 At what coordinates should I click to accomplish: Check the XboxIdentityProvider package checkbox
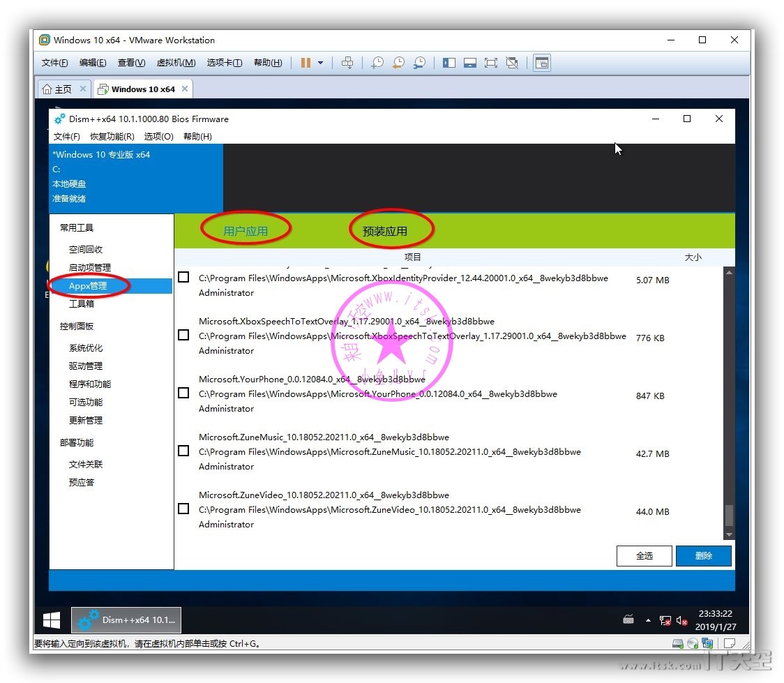click(183, 277)
